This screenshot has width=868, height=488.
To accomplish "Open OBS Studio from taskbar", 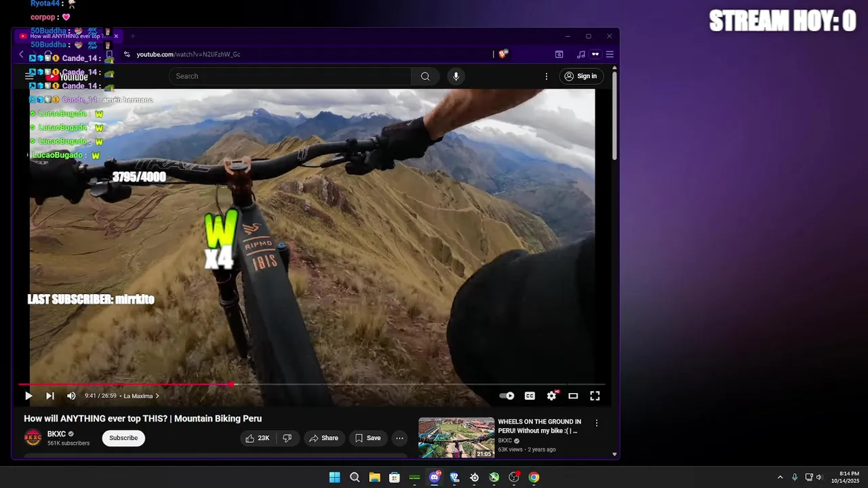I will point(514,477).
